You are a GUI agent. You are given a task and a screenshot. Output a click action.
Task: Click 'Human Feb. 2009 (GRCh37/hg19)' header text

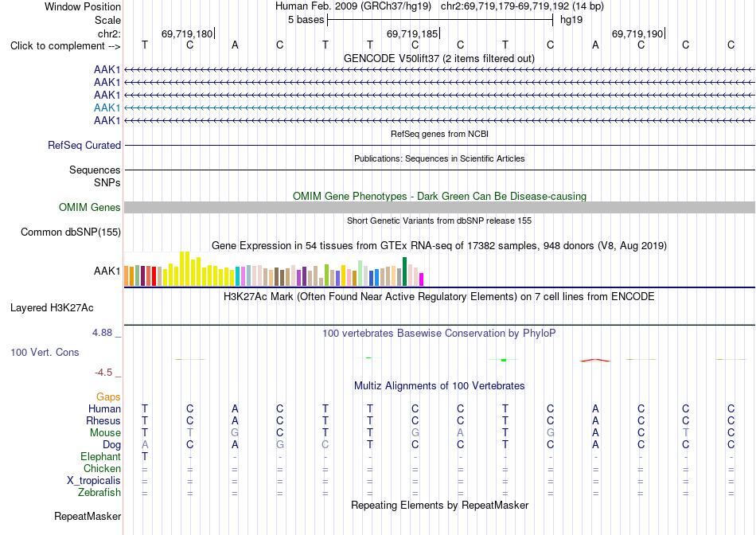353,6
